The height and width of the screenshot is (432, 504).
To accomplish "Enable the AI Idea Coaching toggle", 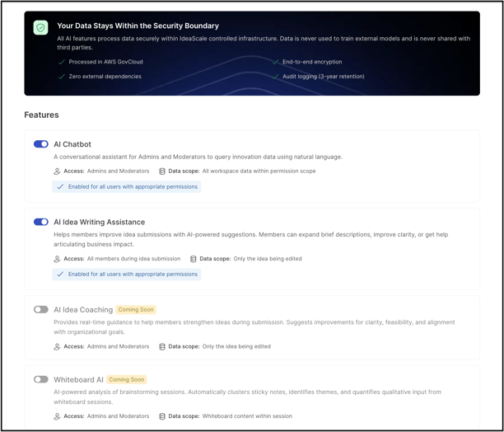I will coord(41,310).
